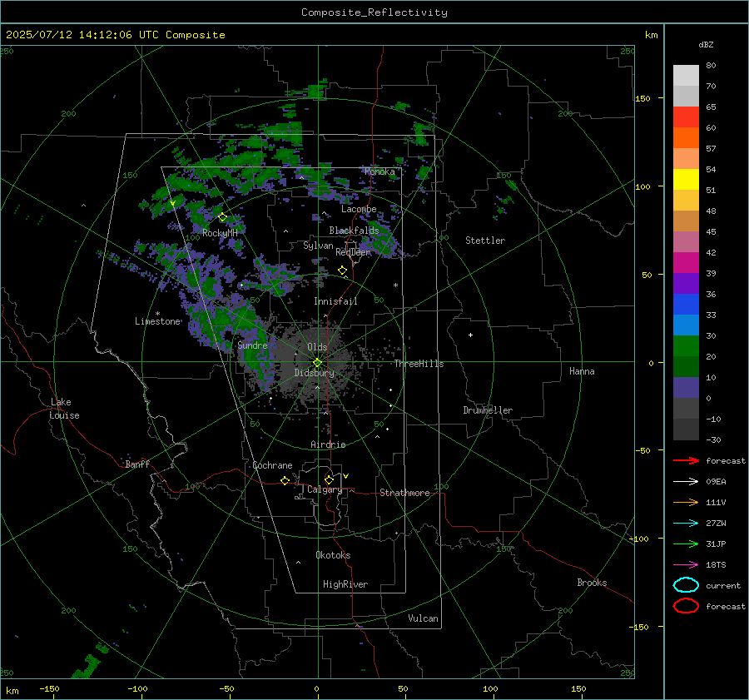The height and width of the screenshot is (700, 749).
Task: Click the Strathmore label
Action: 404,493
